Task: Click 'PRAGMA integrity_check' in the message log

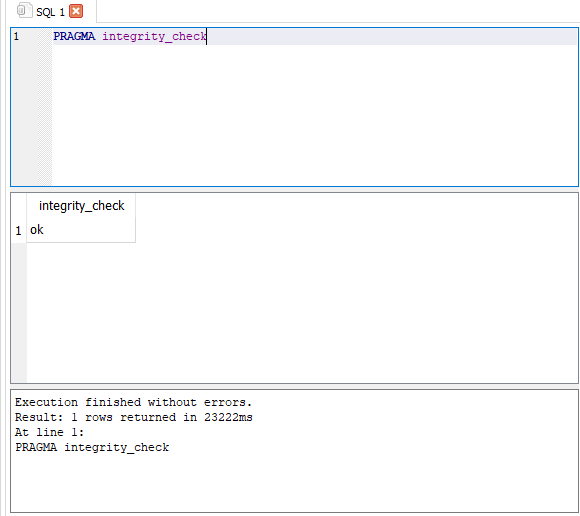Action: pos(92,447)
